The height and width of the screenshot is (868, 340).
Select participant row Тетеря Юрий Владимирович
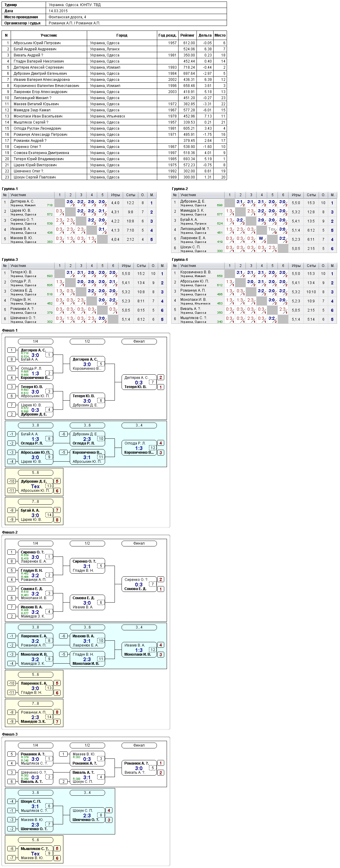(x=114, y=159)
